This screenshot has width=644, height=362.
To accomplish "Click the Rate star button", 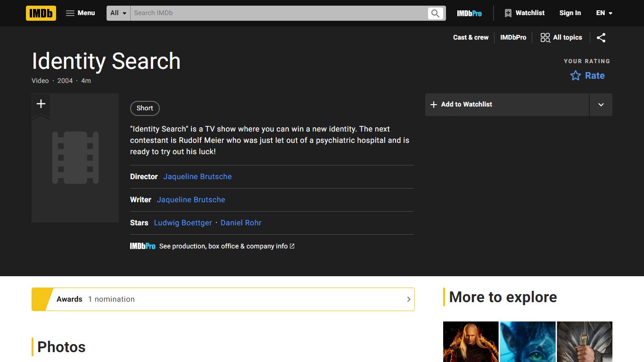I will coord(587,75).
